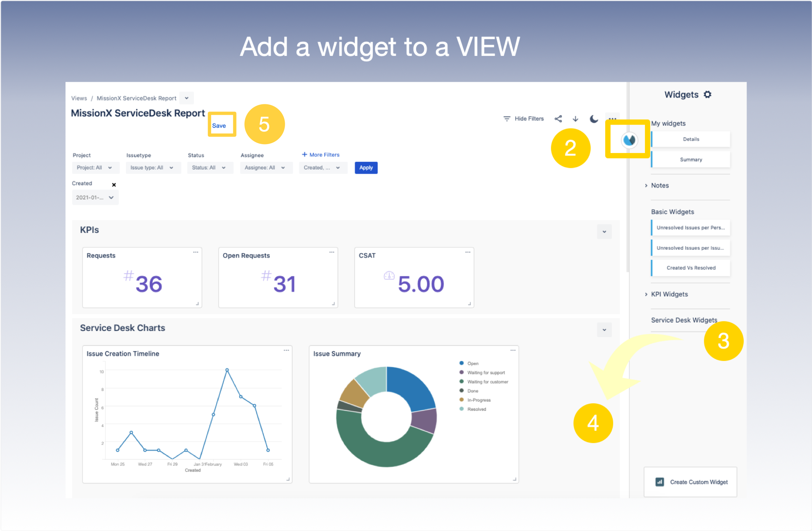Select the Created Vs Resolved widget
Screen dimensions: 812x531
pyautogui.click(x=690, y=268)
